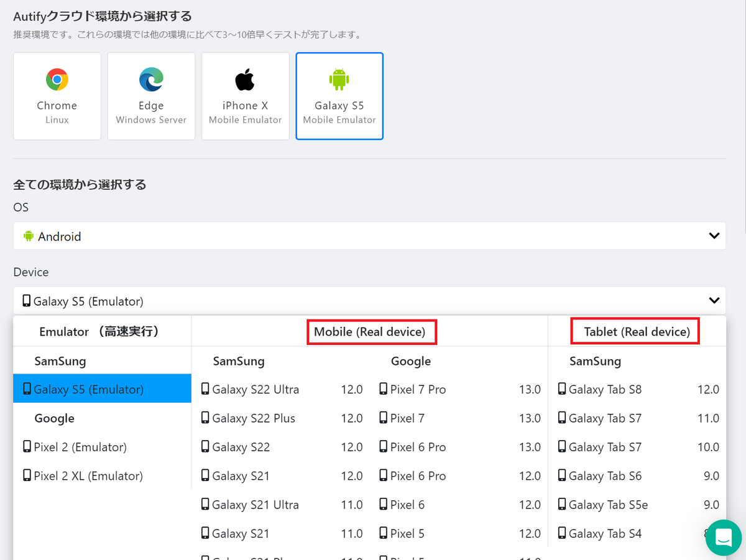This screenshot has width=746, height=560.
Task: Choose Pixel 6 Pro with version 12.0
Action: pyautogui.click(x=459, y=475)
